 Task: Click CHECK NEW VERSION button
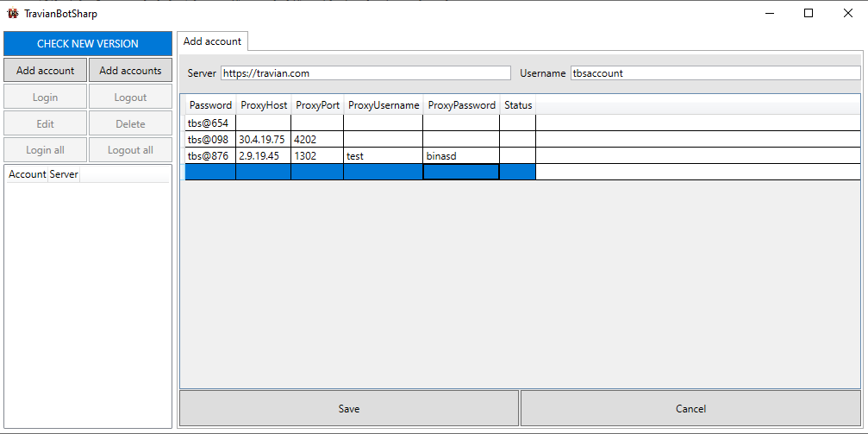88,44
